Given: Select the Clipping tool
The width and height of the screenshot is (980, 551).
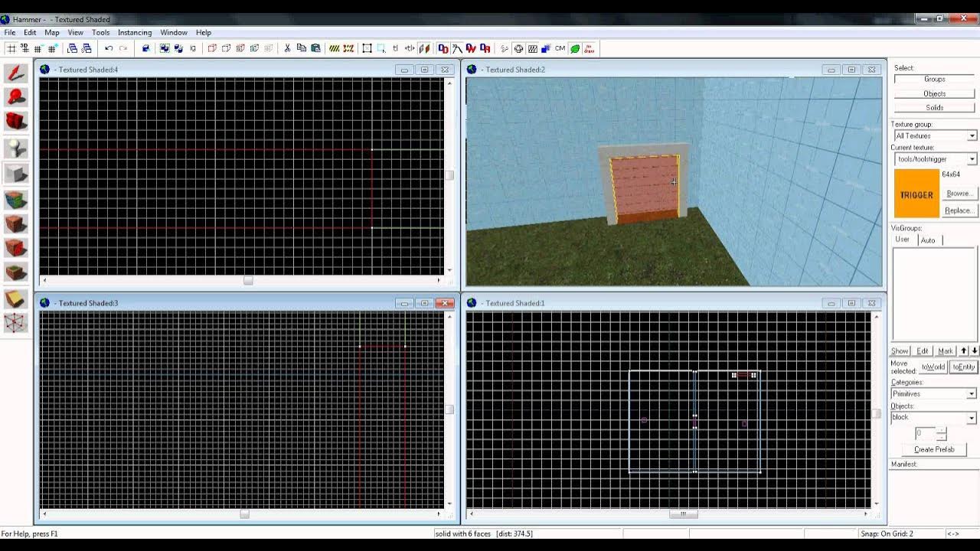Looking at the screenshot, I should [15, 298].
